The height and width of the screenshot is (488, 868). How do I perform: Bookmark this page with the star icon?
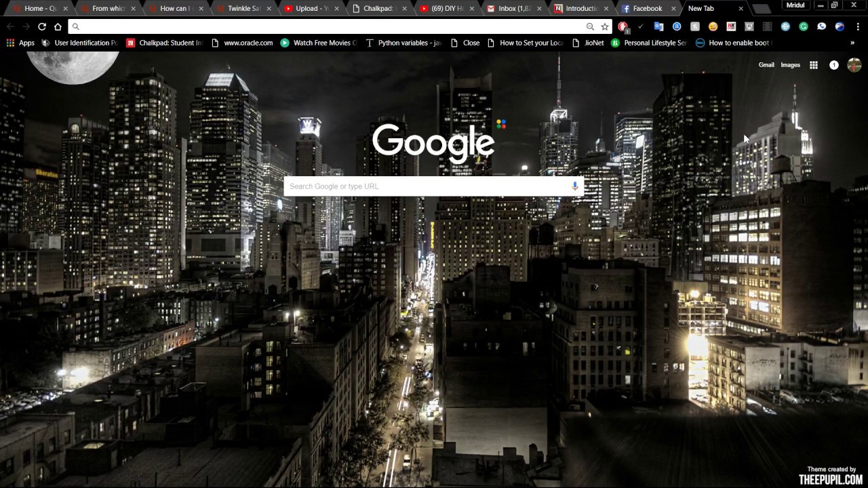point(605,26)
